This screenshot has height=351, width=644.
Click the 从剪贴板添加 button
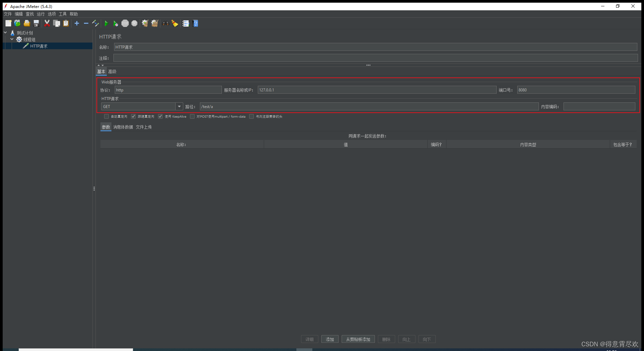pyautogui.click(x=358, y=339)
